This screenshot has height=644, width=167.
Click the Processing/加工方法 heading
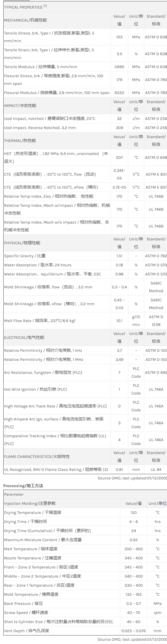pos(23,486)
